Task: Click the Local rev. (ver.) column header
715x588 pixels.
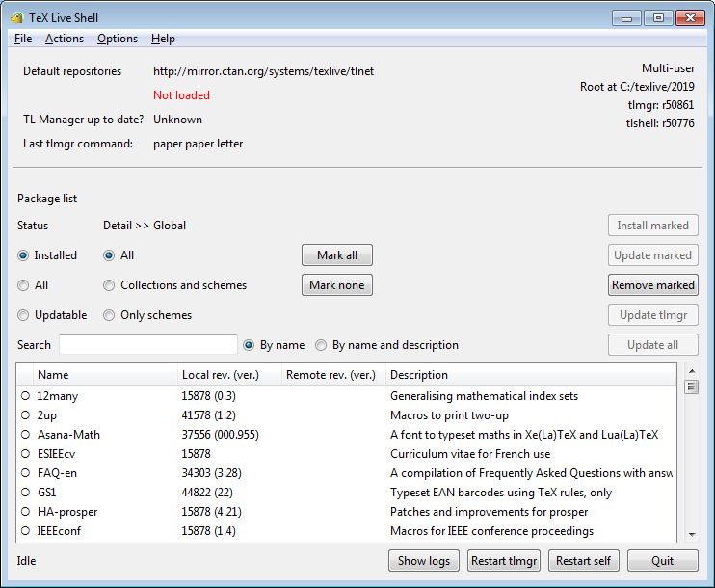Action: coord(229,375)
